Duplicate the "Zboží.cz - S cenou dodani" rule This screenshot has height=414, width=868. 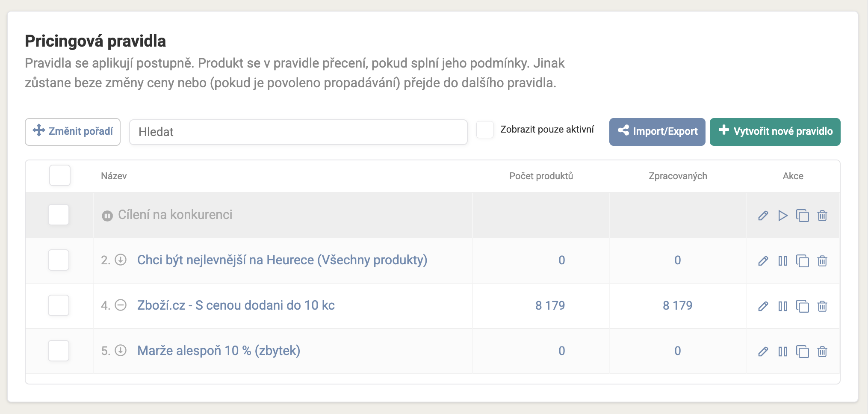[803, 306]
